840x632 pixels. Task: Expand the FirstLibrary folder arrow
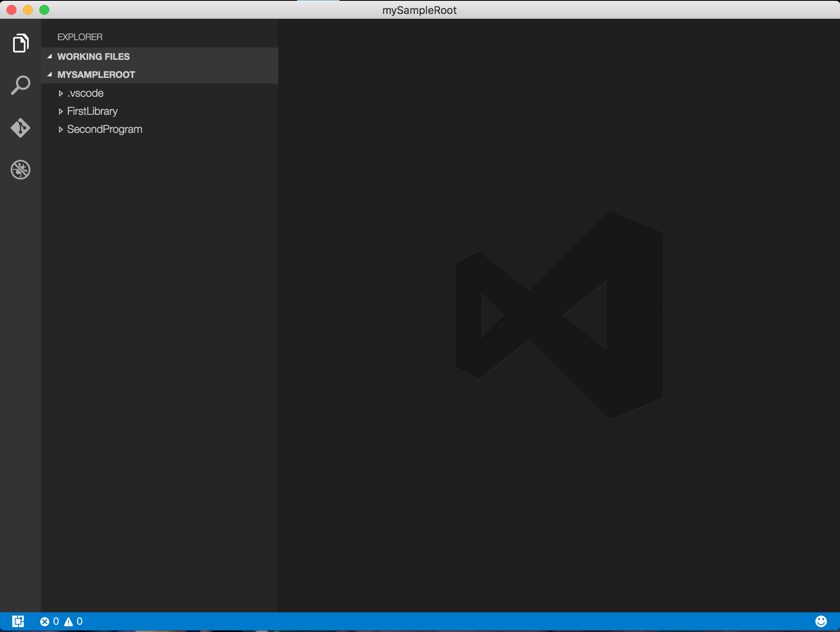(x=61, y=111)
